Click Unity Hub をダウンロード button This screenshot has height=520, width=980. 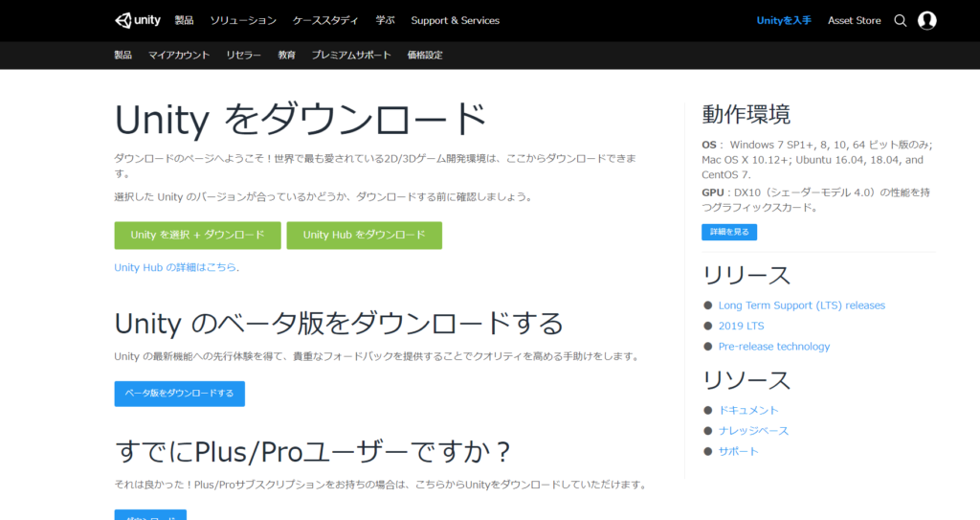(x=365, y=236)
